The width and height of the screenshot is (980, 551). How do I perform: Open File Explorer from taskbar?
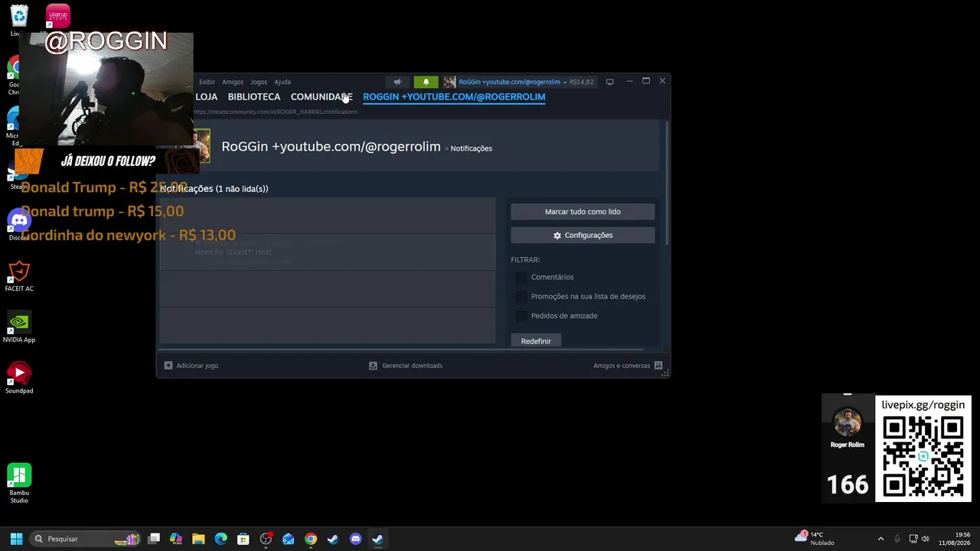(x=198, y=539)
